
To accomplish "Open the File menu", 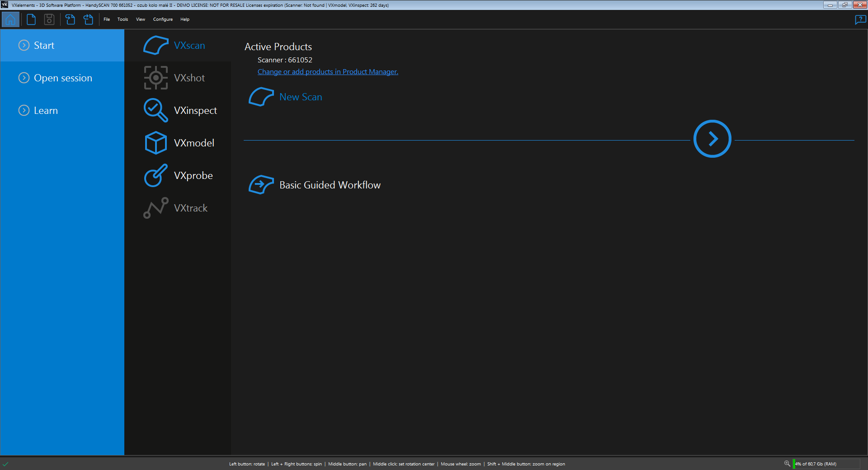I will tap(107, 19).
